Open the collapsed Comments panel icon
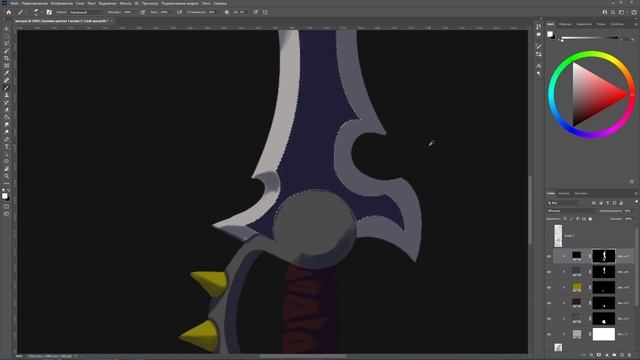 tap(539, 35)
